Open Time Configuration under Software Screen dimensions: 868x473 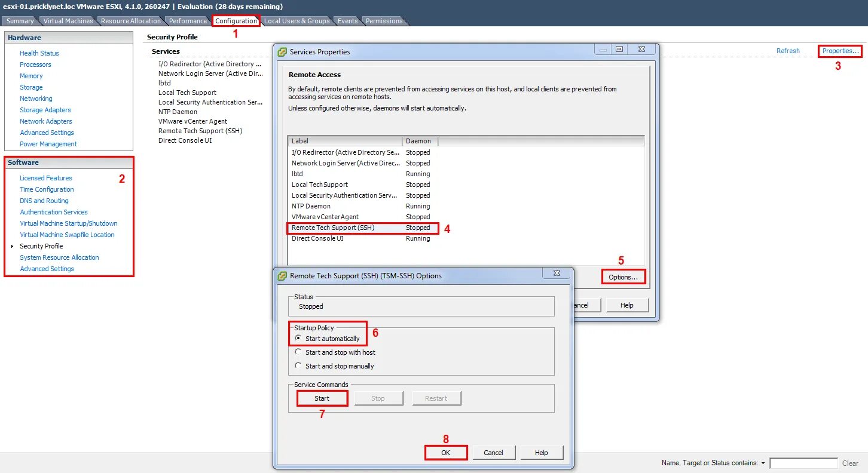[47, 189]
